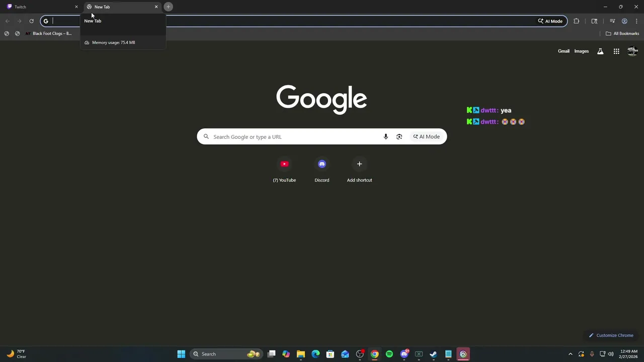Open Chrome Extensions puzzle icon
This screenshot has width=644, height=362.
coord(577,21)
